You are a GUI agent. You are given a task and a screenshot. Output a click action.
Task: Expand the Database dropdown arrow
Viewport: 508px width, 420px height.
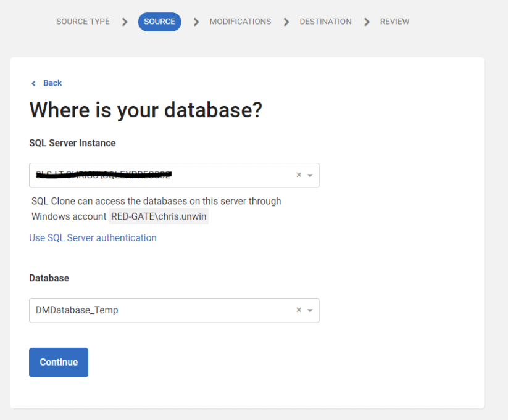[310, 310]
